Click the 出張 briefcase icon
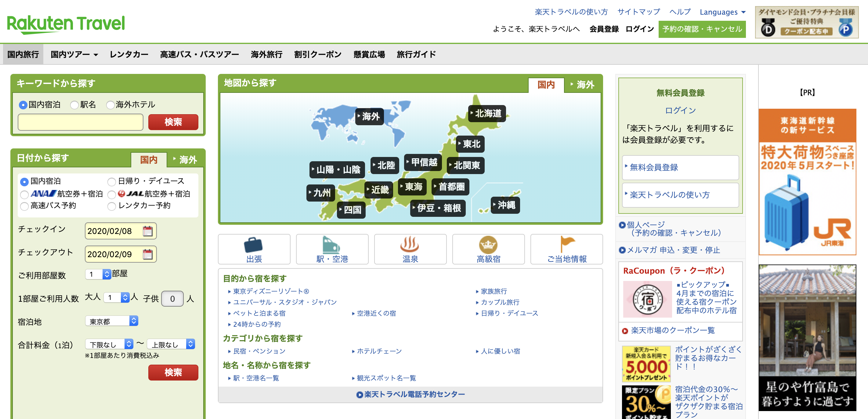The image size is (868, 419). (x=253, y=245)
